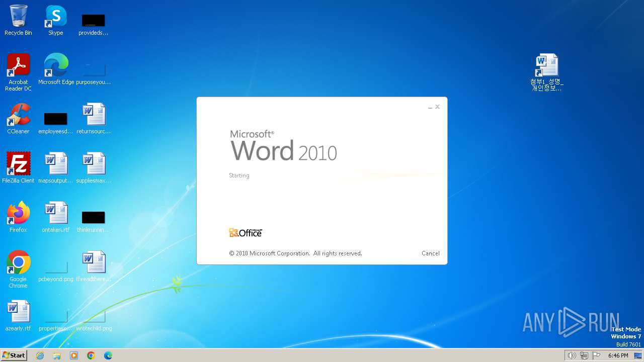Select the Skype desktop shortcut
The height and width of the screenshot is (362, 644).
click(56, 20)
